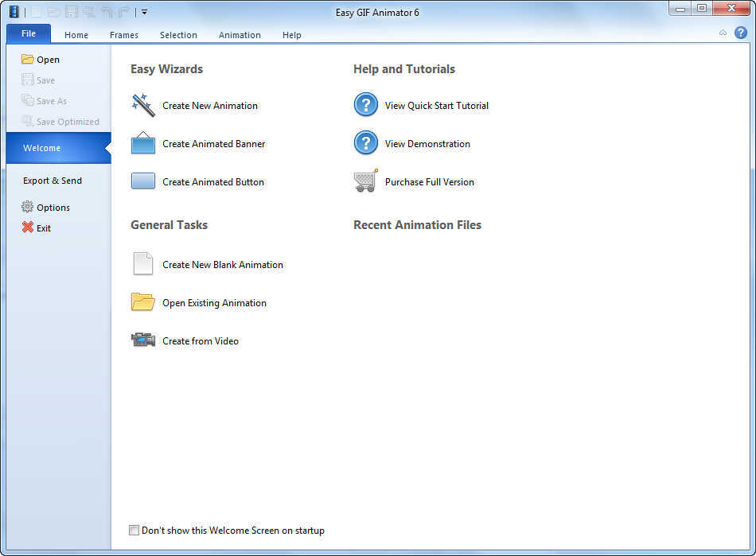
Task: Switch to the Home ribbon tab
Action: 76,35
